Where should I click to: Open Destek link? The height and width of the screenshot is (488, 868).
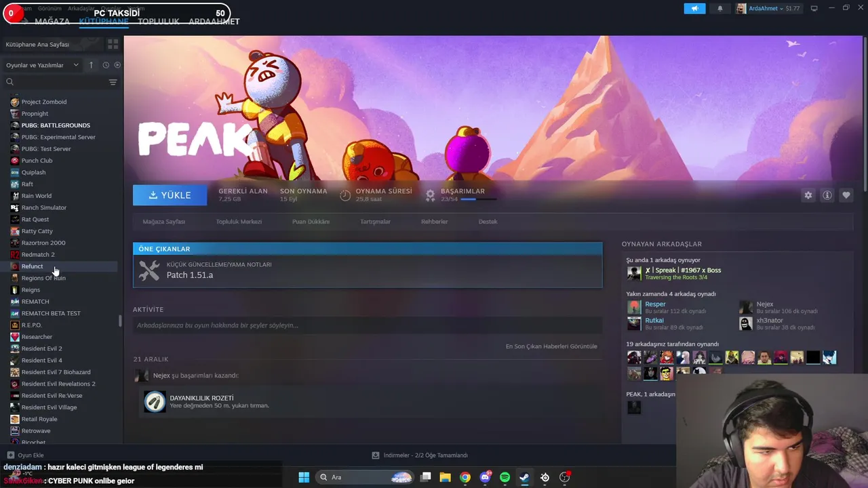[x=488, y=222]
